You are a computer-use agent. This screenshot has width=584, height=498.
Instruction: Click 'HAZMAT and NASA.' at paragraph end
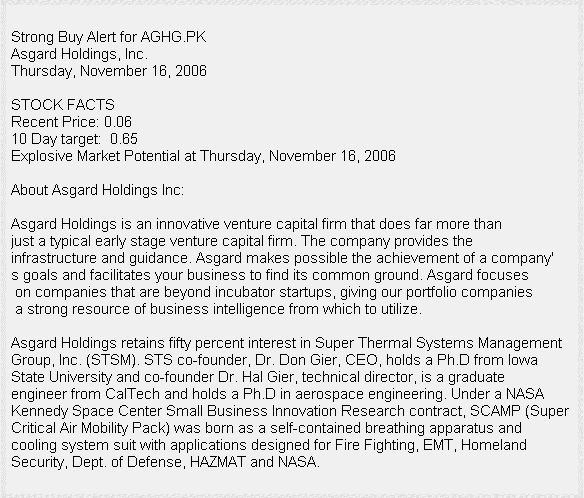(255, 462)
